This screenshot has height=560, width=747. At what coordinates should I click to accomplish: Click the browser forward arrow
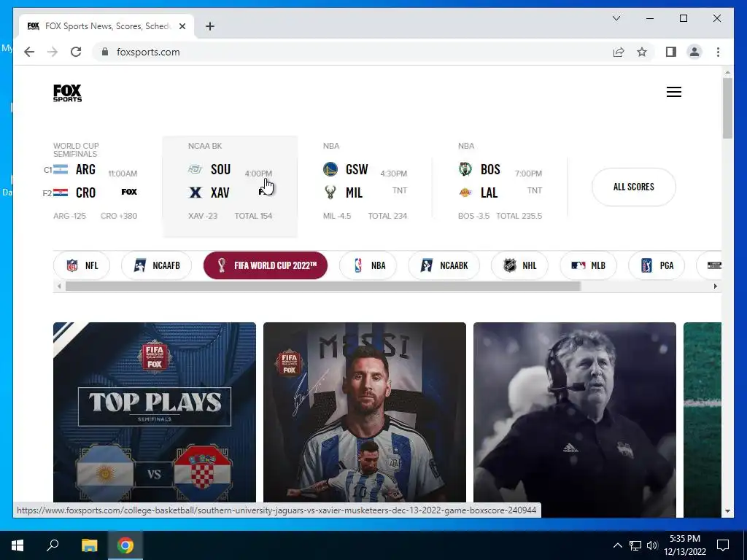click(x=53, y=52)
